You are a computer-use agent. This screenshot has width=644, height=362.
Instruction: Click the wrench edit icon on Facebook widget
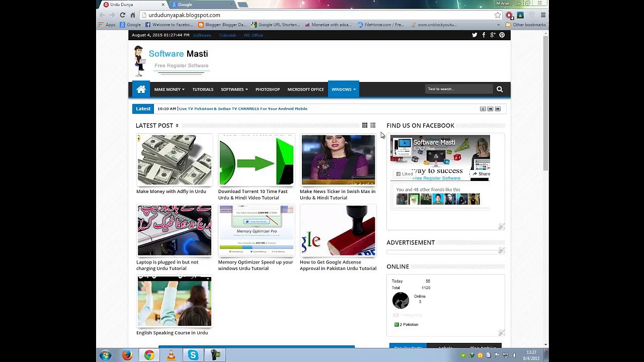tap(502, 226)
